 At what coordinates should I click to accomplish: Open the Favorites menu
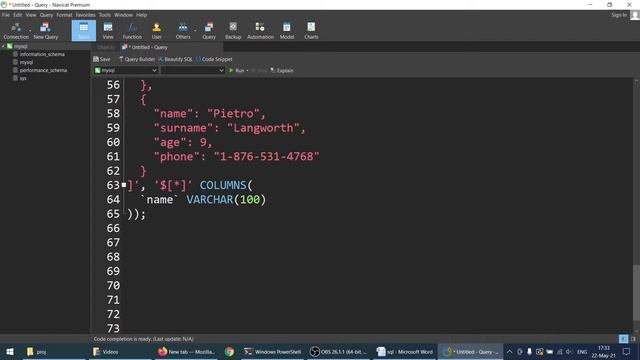(x=85, y=15)
